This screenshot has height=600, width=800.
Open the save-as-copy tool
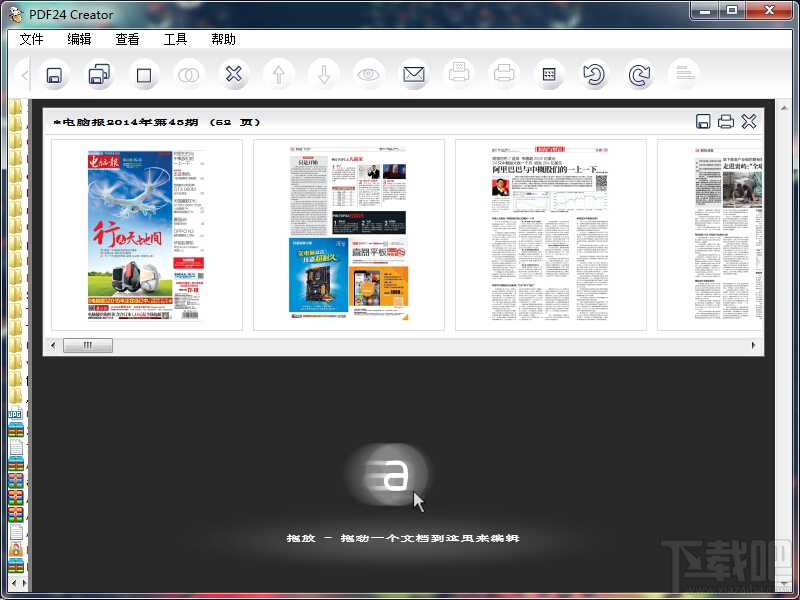98,74
